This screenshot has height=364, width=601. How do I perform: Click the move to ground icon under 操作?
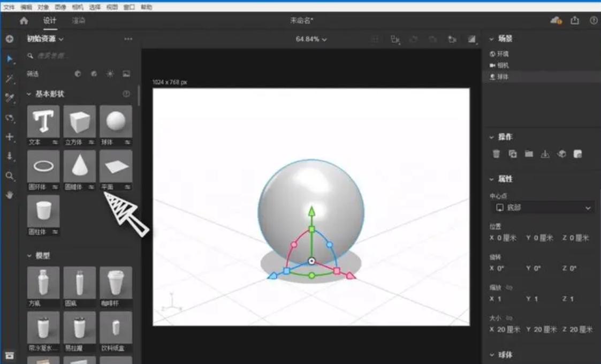(x=545, y=154)
